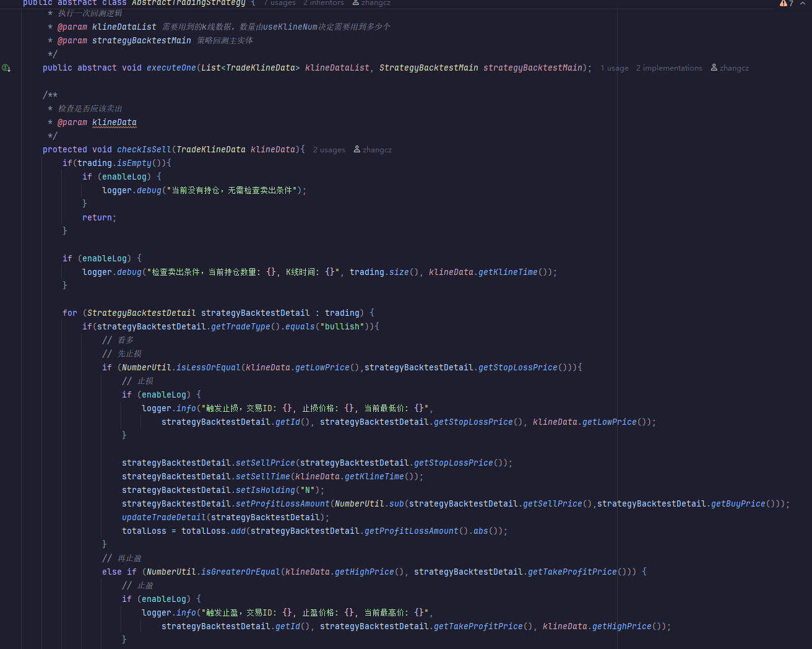Viewport: 812px width, 649px height.
Task: Click the isEmpty call on trading
Action: point(134,163)
